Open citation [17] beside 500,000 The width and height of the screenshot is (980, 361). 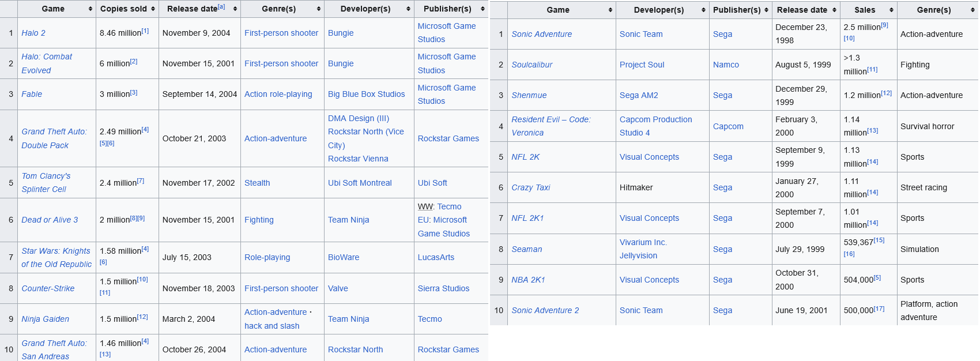click(879, 309)
